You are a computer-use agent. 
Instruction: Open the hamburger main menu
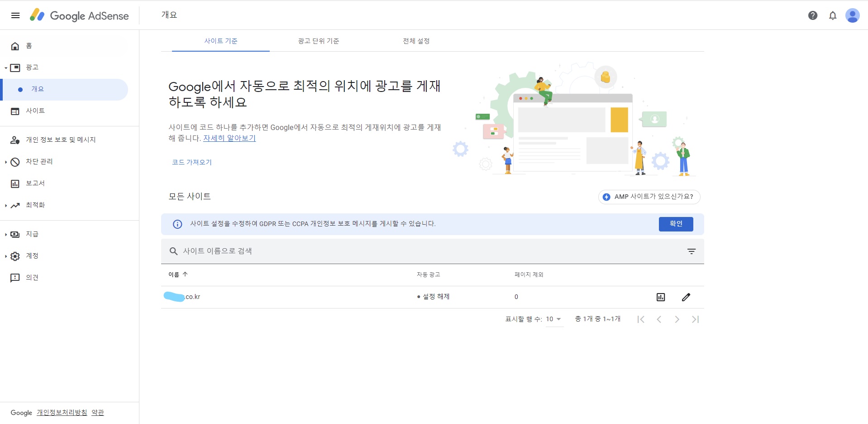tap(15, 15)
